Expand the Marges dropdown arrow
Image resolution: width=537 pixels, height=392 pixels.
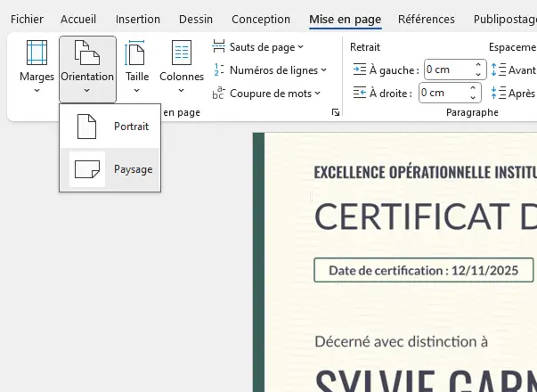[x=37, y=91]
